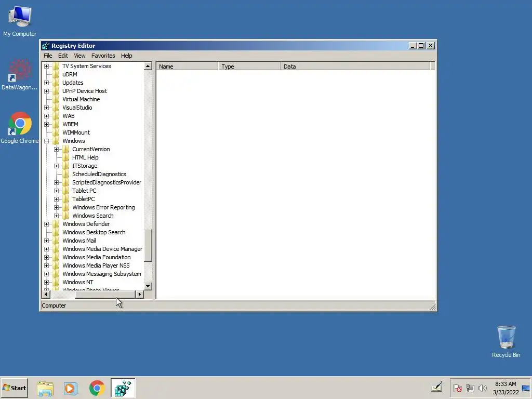The width and height of the screenshot is (532, 399).
Task: Open the Google Chrome desktop shortcut
Action: pos(19,128)
